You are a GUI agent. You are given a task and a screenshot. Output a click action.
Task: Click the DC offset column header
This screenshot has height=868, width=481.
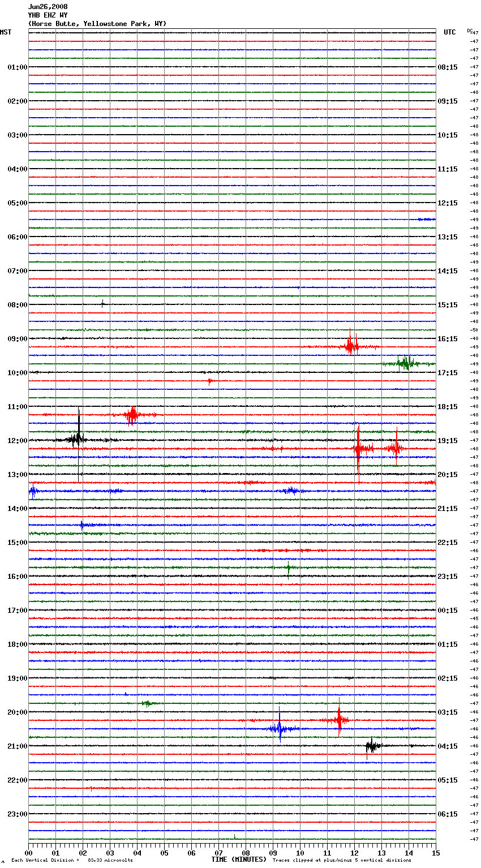(x=470, y=31)
